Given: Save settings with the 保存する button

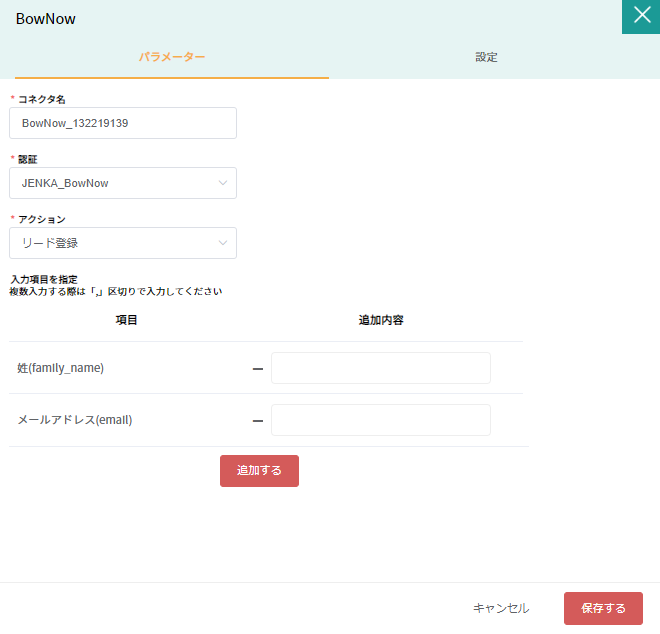Looking at the screenshot, I should pos(603,608).
